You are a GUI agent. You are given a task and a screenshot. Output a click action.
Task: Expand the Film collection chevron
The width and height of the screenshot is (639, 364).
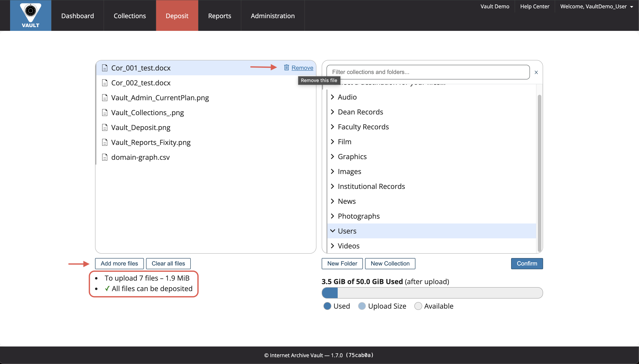(332, 142)
